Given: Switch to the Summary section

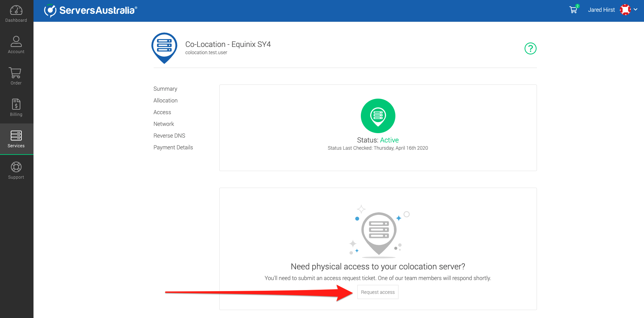Looking at the screenshot, I should (x=165, y=89).
